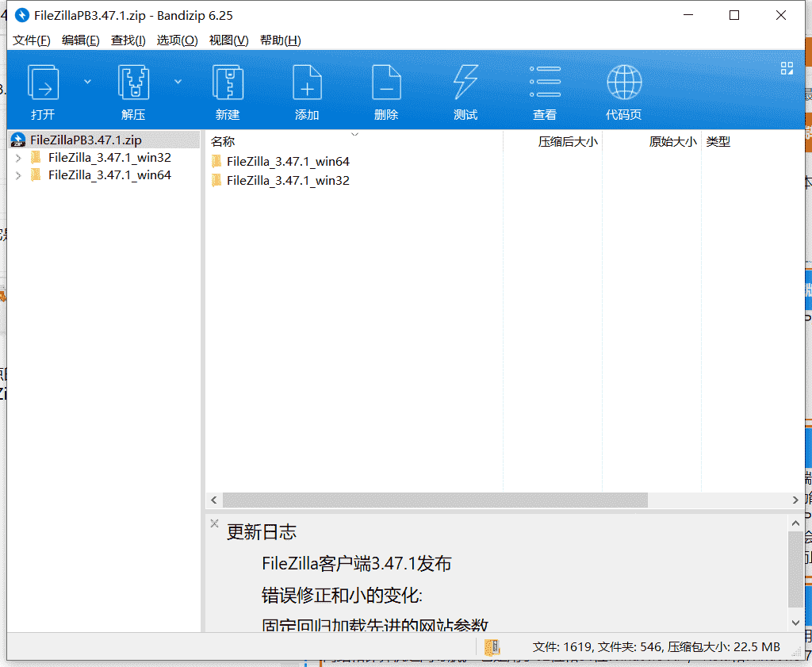Select FileZilla_3.47.1_win64 in the tree
The image size is (812, 667).
(109, 175)
